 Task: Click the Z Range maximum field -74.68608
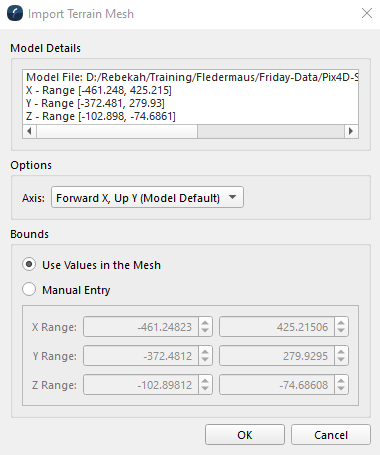[x=277, y=385]
